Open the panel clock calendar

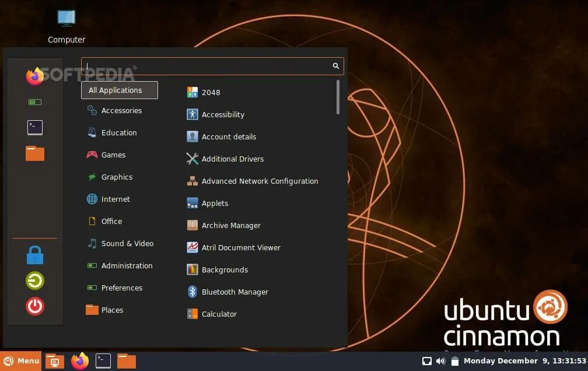[x=524, y=361]
